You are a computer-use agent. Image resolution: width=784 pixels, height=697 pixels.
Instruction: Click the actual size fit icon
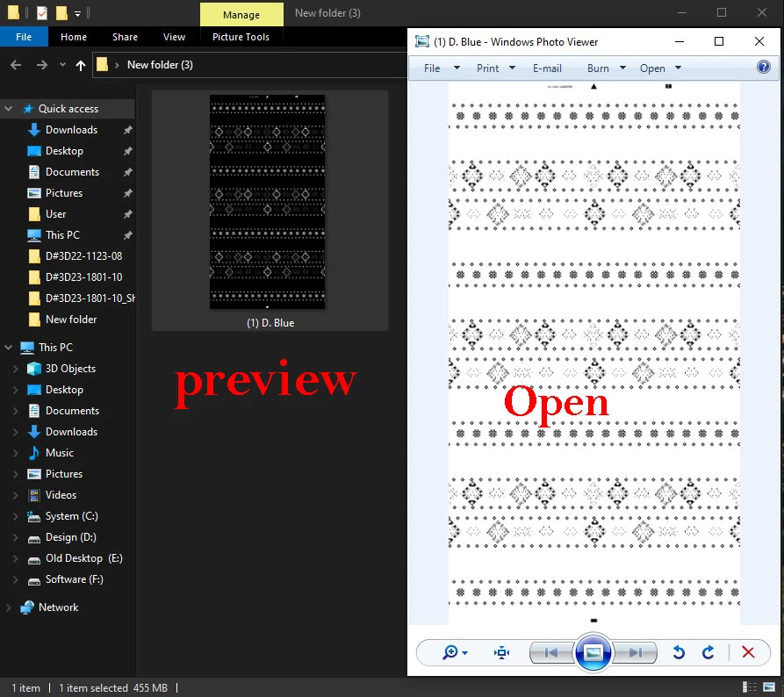(501, 652)
